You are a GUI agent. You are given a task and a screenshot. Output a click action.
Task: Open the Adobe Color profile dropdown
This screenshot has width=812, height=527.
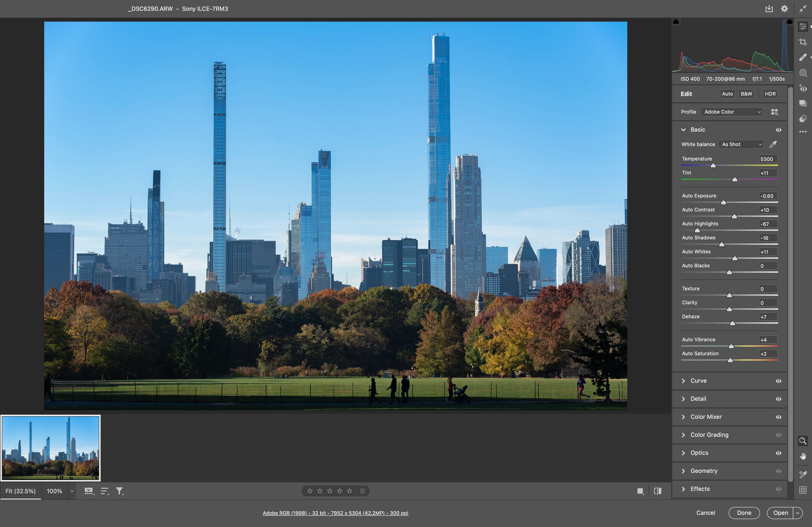[731, 112]
